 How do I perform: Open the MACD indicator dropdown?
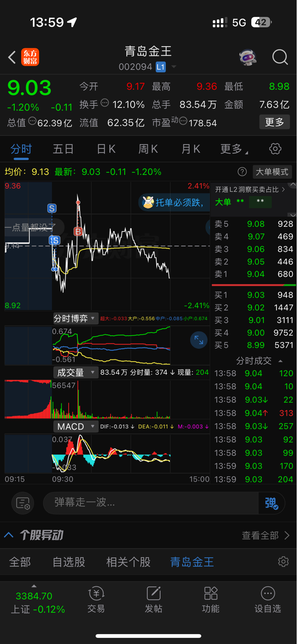pyautogui.click(x=75, y=427)
